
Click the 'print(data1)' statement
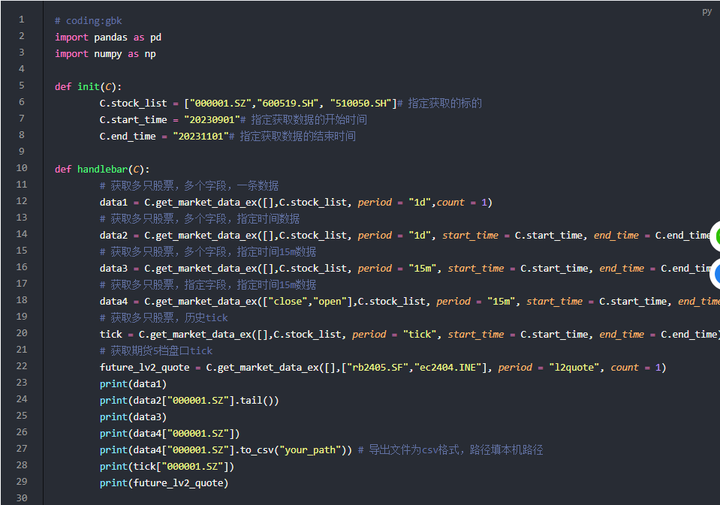click(x=133, y=384)
